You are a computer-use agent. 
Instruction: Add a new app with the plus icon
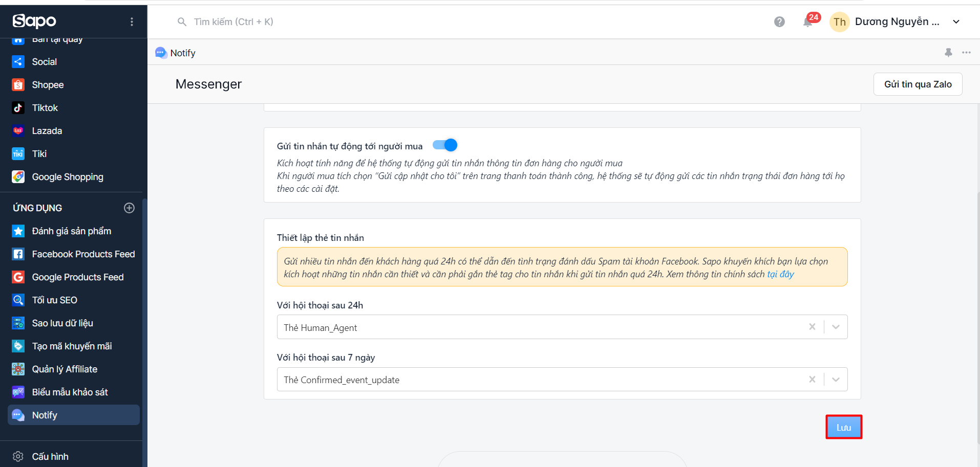[129, 208]
